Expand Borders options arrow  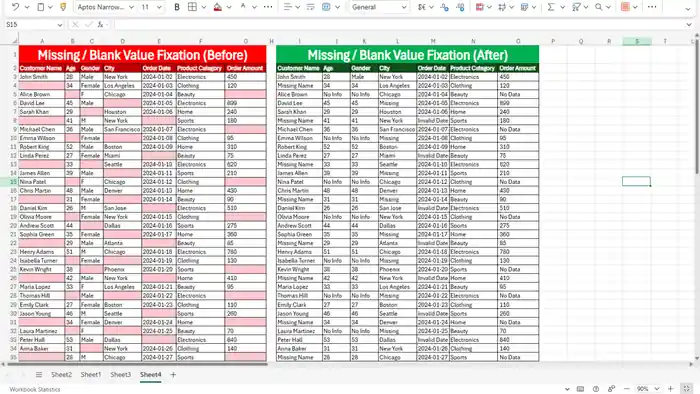point(204,7)
